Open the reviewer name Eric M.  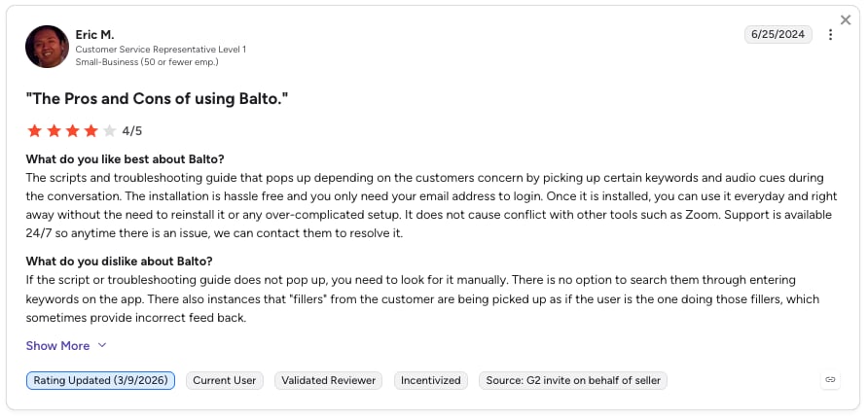click(94, 35)
